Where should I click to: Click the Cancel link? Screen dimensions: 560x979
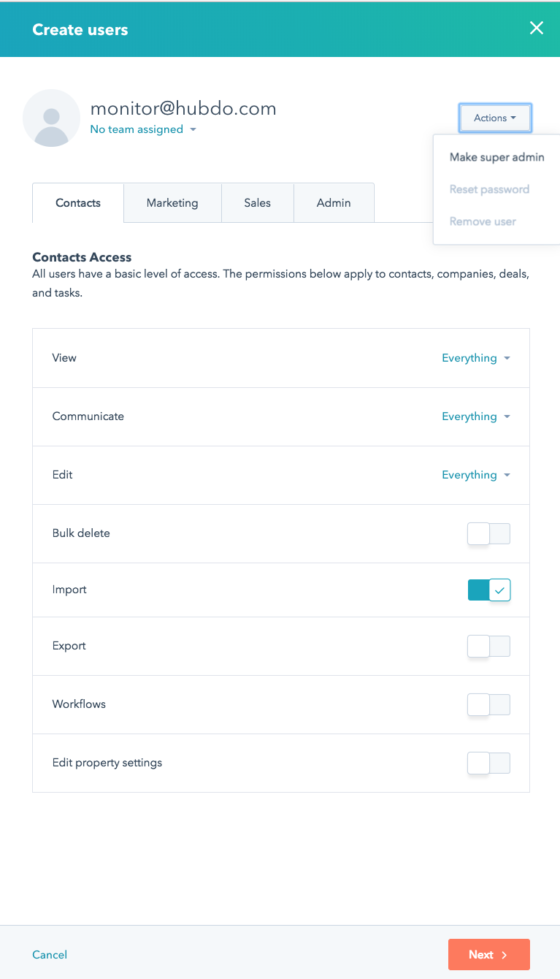50,955
